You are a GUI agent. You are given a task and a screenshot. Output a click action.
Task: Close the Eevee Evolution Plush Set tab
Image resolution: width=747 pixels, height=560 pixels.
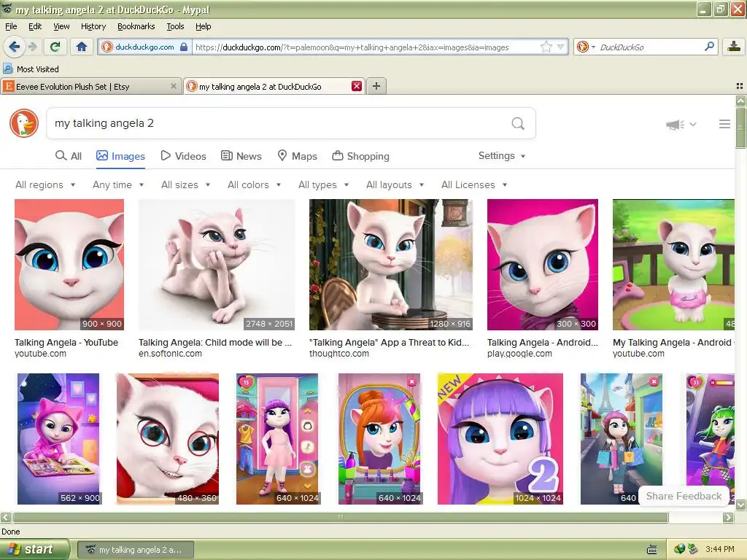174,86
